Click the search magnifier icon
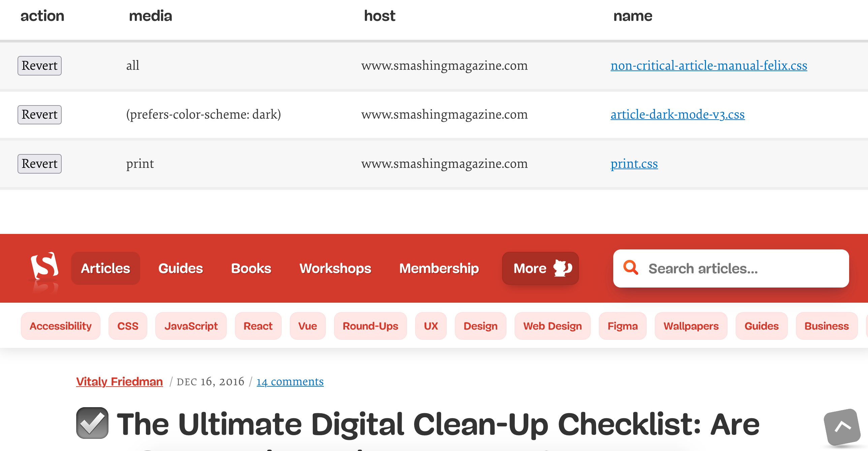The height and width of the screenshot is (451, 868). pyautogui.click(x=630, y=268)
